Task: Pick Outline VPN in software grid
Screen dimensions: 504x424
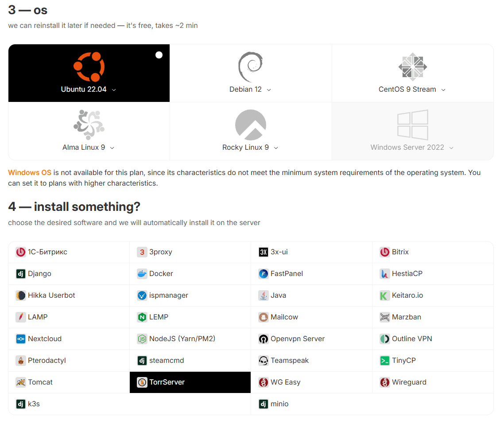Action: click(x=411, y=339)
